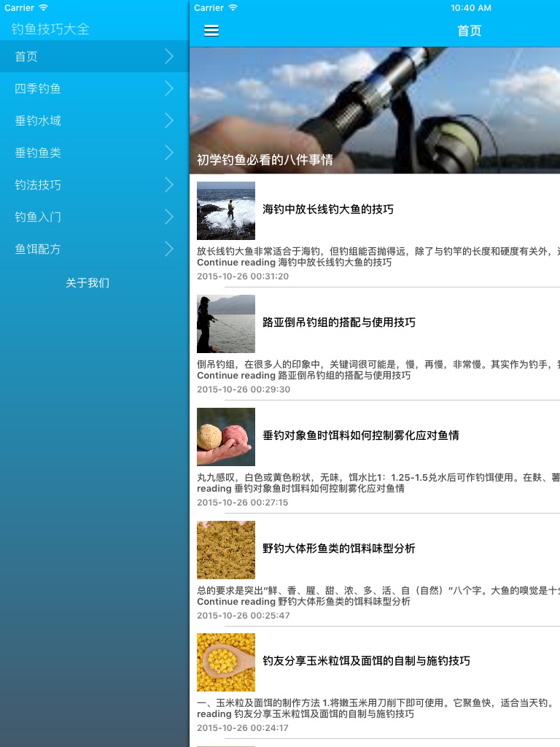Click the chevron beside 鱼饵配方
Viewport: 560px width, 747px height.
169,249
